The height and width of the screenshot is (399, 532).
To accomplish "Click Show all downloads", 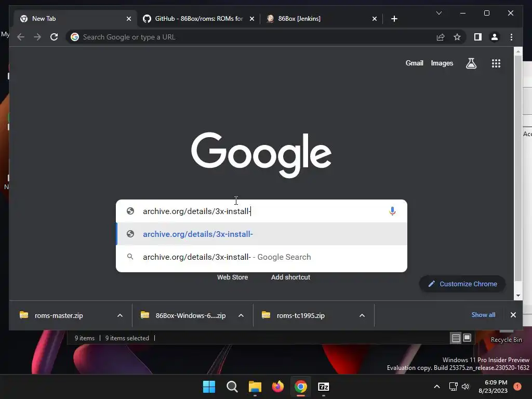I will point(483,315).
